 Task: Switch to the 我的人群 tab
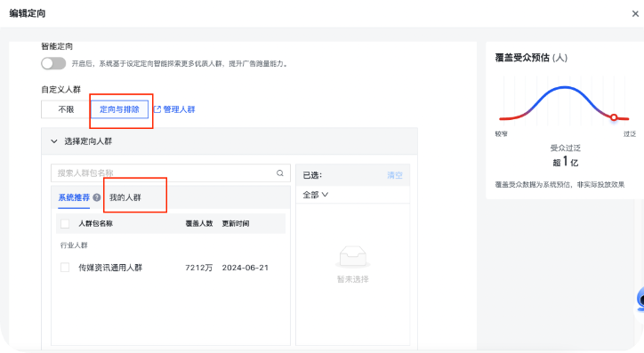[x=125, y=197]
